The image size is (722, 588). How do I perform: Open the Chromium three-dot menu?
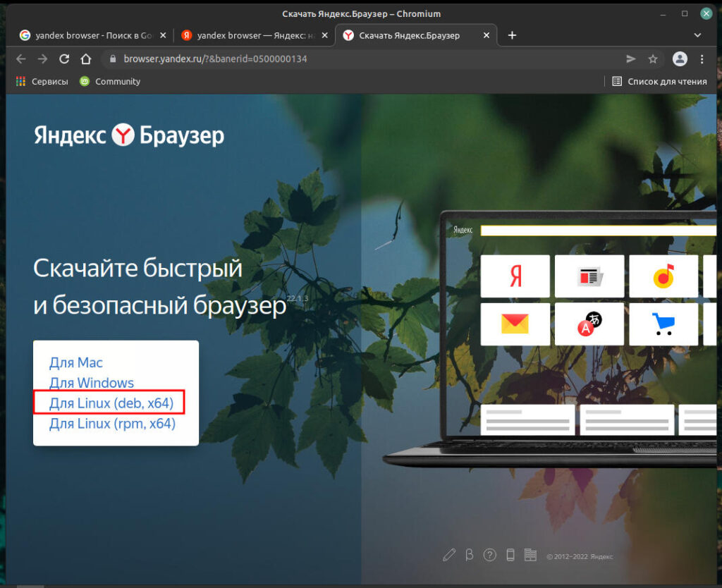[702, 59]
